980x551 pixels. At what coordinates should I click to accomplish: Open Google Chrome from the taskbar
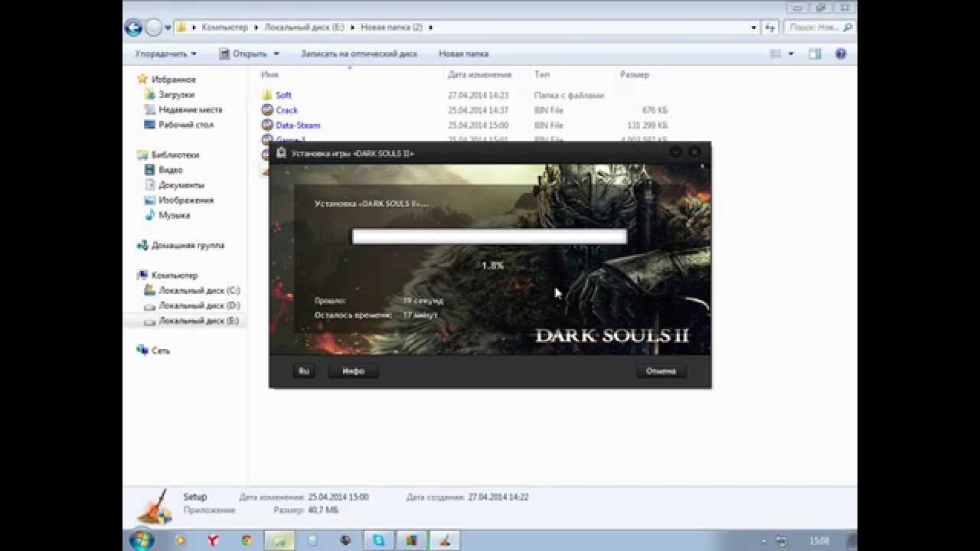pos(247,540)
